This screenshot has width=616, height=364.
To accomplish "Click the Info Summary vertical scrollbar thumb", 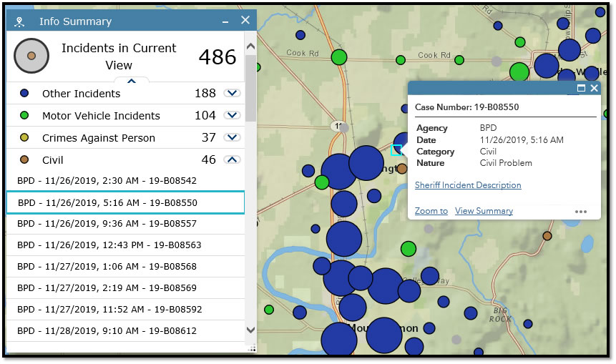I will 250,89.
